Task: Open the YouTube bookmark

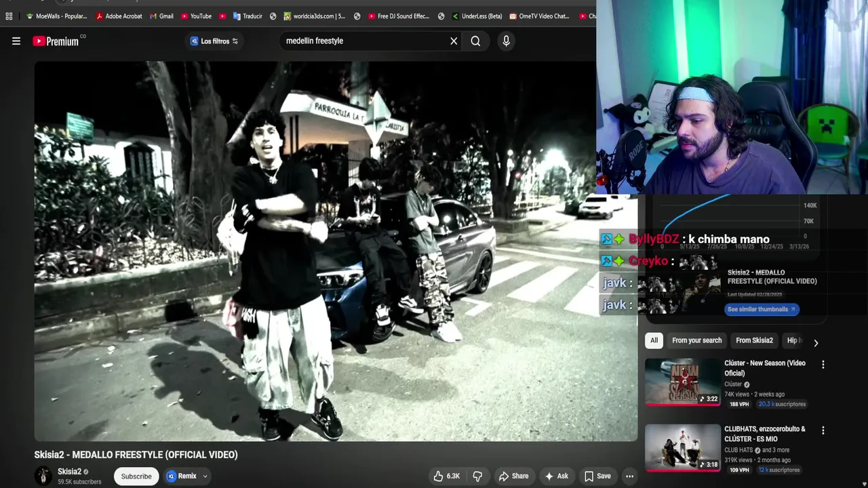Action: (195, 16)
